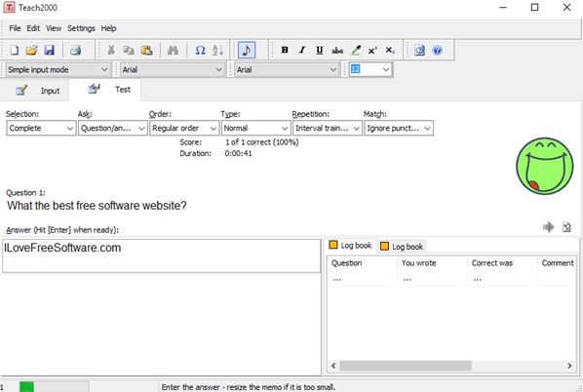This screenshot has height=392, width=583.
Task: Click the duration value 0:00:41
Action: 238,153
